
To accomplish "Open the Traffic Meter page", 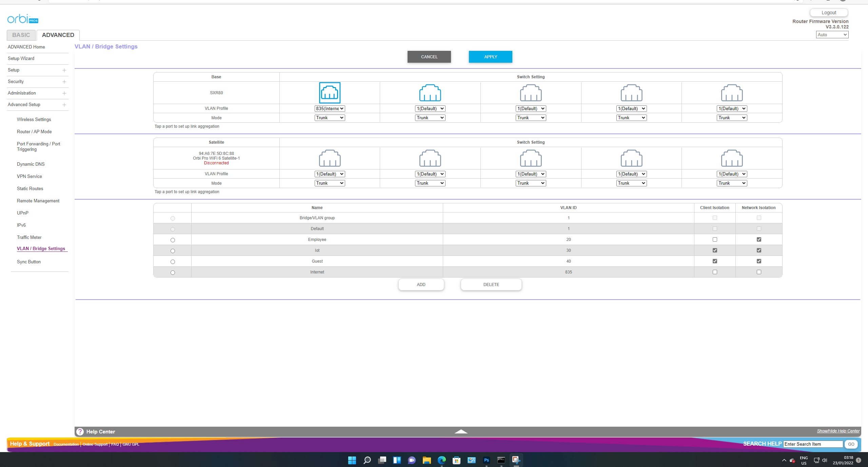I will coord(29,237).
